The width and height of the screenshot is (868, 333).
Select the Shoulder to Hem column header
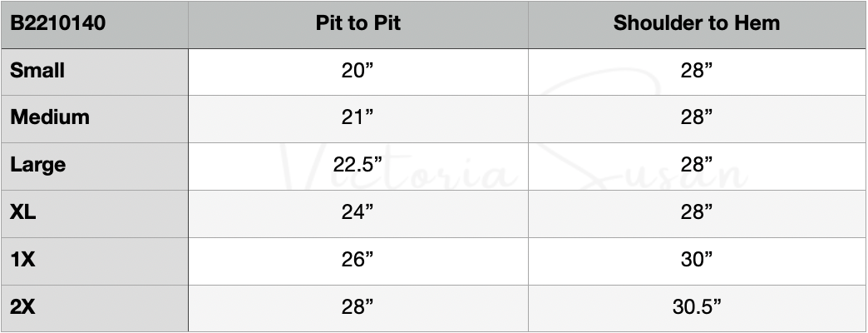(x=697, y=22)
